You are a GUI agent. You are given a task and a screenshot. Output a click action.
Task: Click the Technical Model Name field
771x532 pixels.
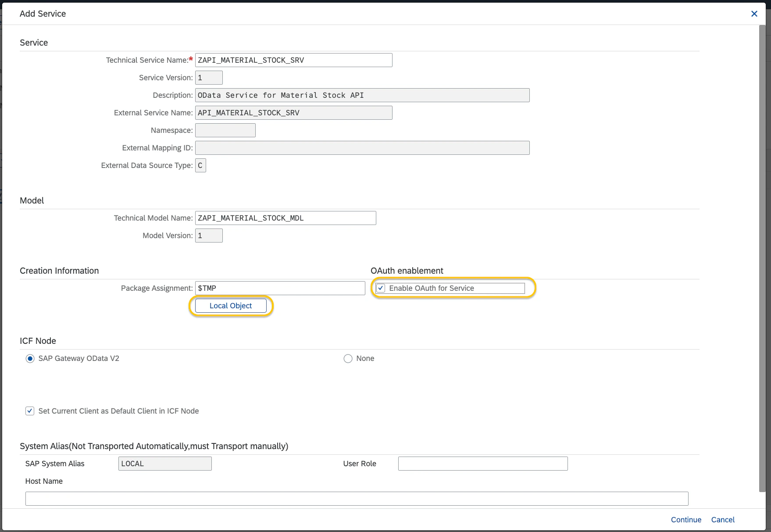tap(286, 218)
